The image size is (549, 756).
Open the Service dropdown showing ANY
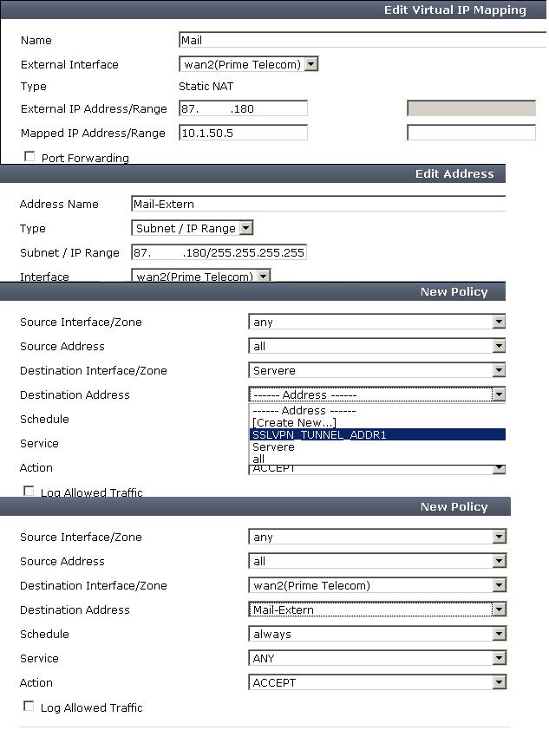(x=499, y=658)
